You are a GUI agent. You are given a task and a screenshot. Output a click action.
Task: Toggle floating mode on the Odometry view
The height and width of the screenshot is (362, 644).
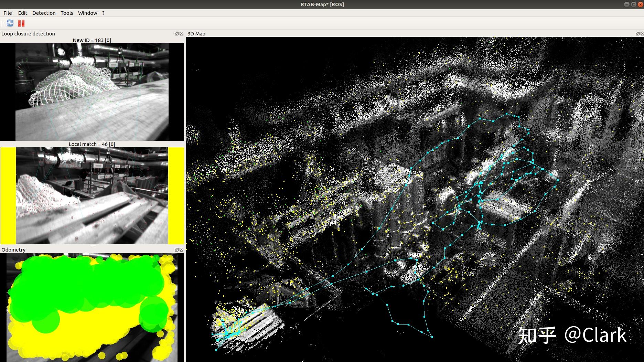pos(176,249)
